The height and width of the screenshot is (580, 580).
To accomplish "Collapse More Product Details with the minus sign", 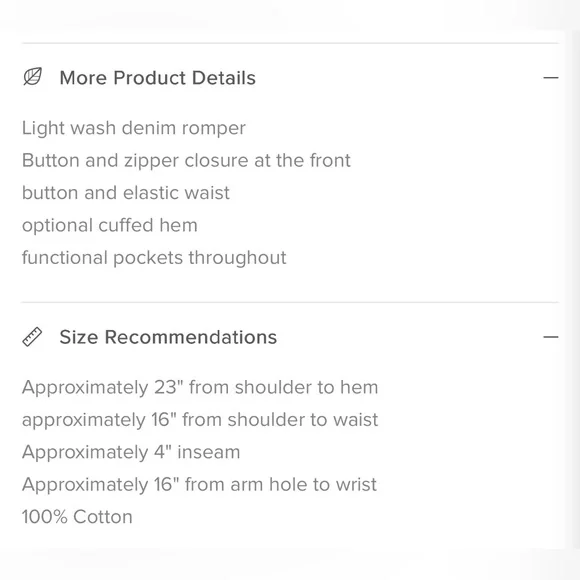I will point(550,78).
